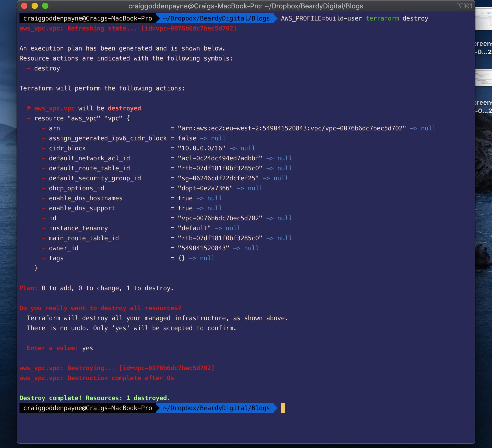Click the yellow minimize traffic light button

[34, 6]
